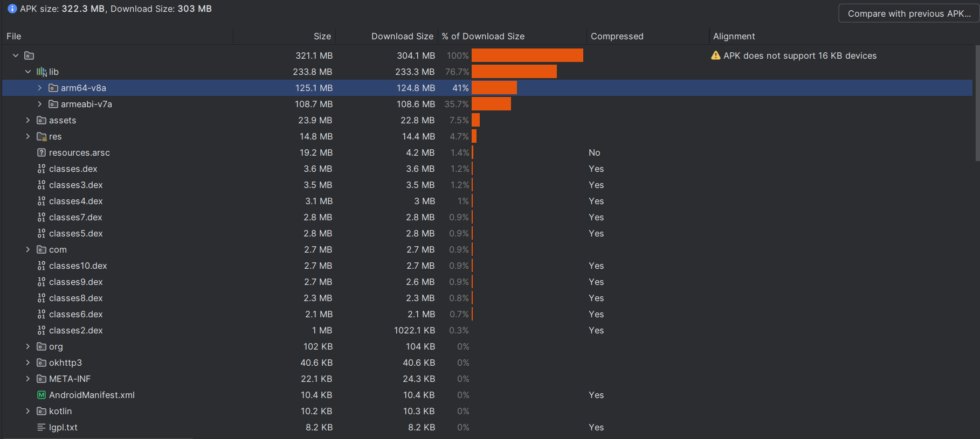
Task: Click the 233.8 MB size cell
Action: click(313, 72)
